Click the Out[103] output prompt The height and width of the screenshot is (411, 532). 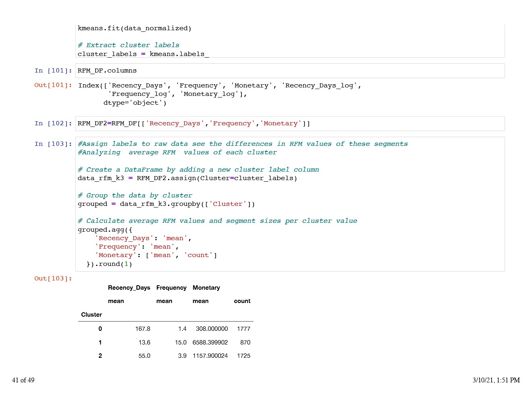click(x=53, y=278)
